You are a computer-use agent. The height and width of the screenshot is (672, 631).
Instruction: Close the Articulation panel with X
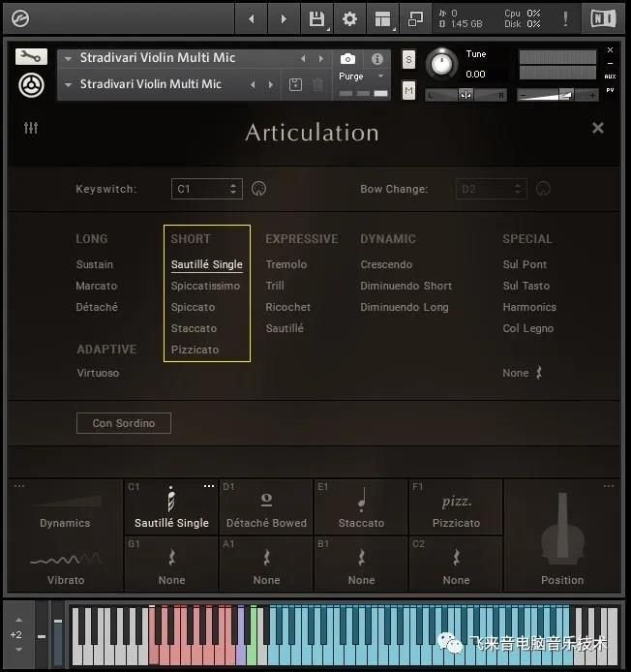598,128
